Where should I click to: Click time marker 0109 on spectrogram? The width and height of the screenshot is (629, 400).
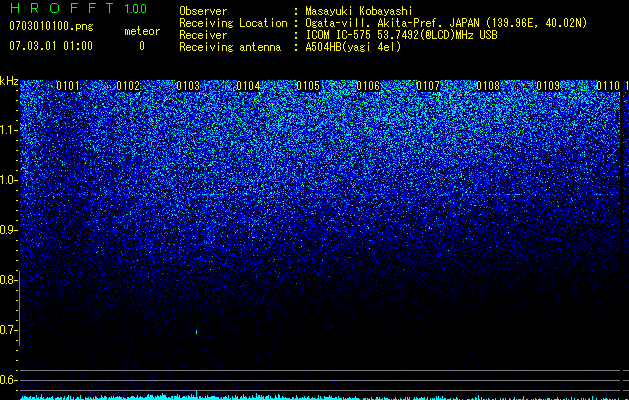tap(548, 86)
